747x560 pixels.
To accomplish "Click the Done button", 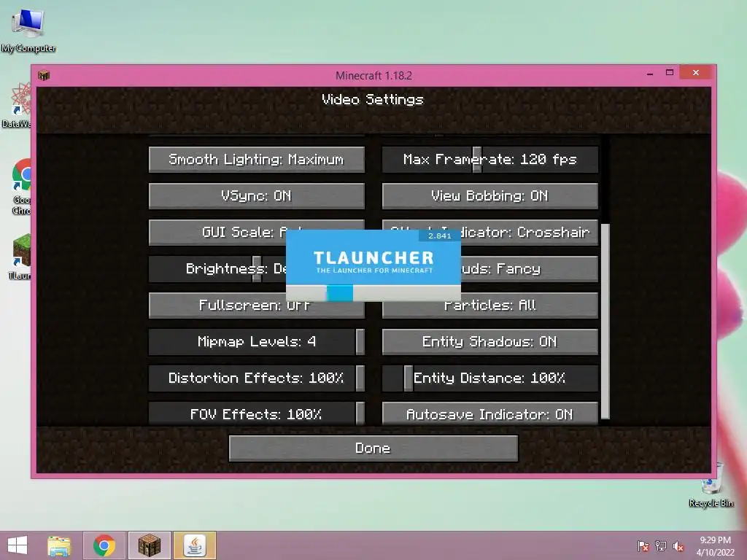I will click(373, 448).
